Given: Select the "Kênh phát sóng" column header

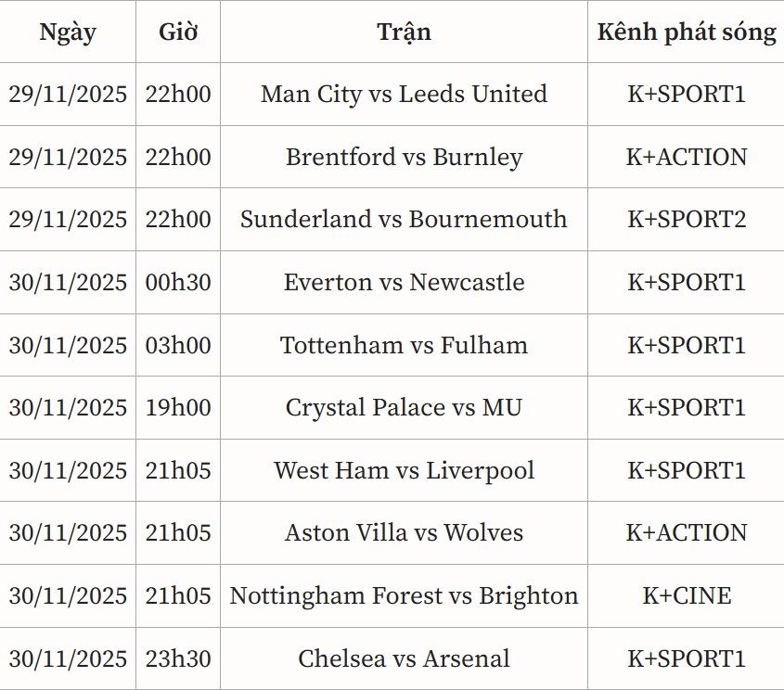Looking at the screenshot, I should point(687,32).
